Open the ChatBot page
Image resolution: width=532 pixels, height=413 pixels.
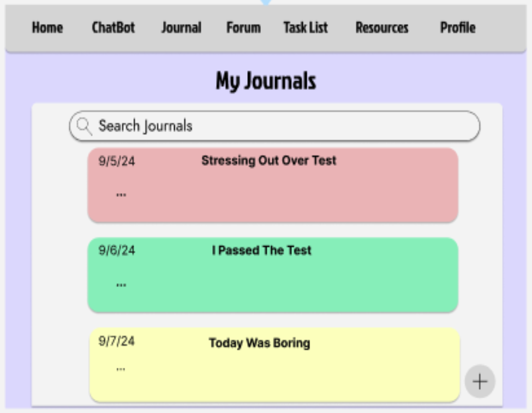(x=113, y=28)
